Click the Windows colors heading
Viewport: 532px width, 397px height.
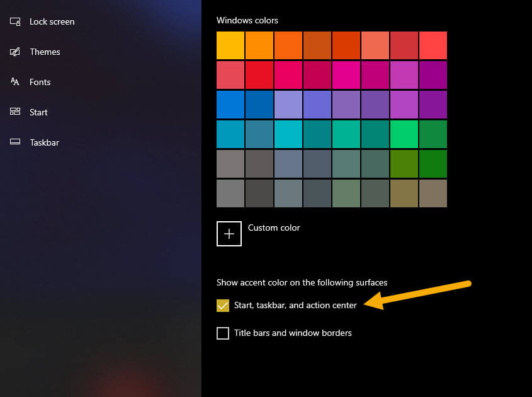pos(247,20)
